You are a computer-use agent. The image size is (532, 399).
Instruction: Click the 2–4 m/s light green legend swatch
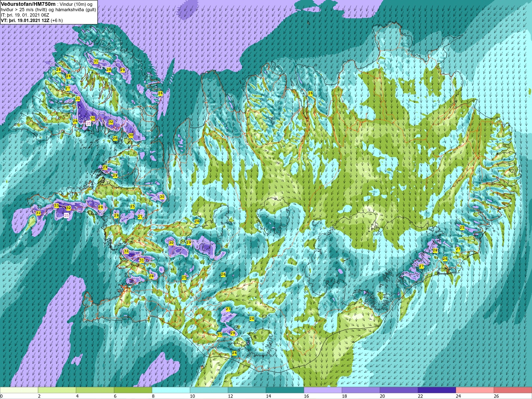tap(57, 390)
